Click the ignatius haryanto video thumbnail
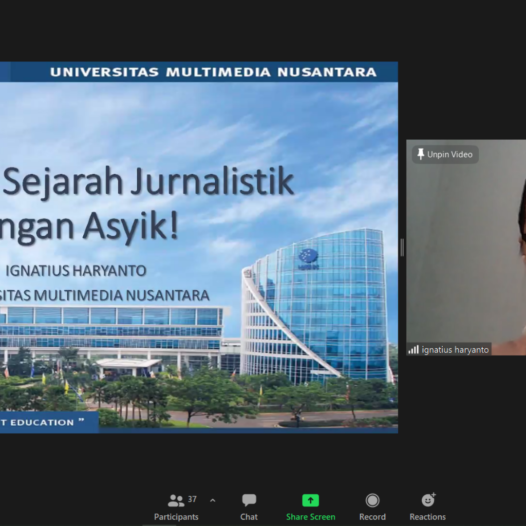Screen dimensions: 526x526 point(466,247)
